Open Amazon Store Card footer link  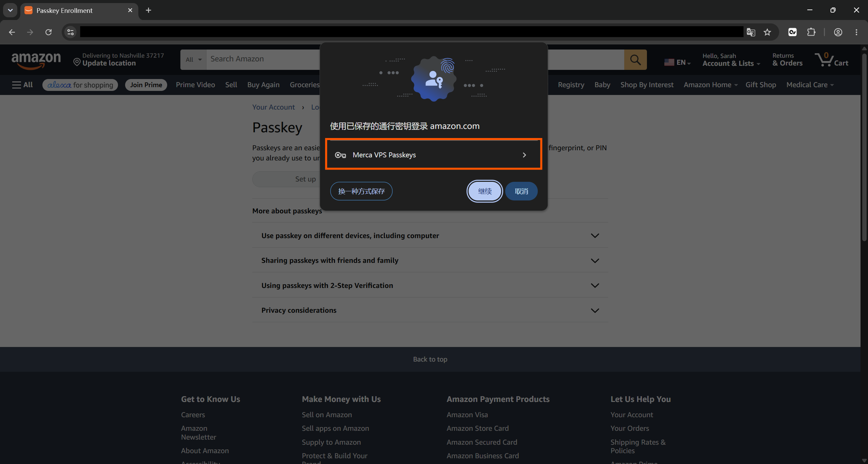(478, 428)
